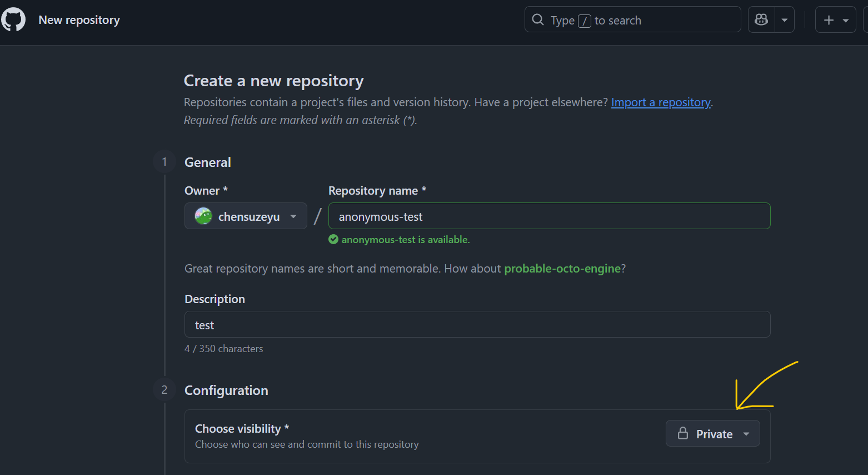Click the green check confirming name availability
Image resolution: width=868 pixels, height=475 pixels.
[x=333, y=239]
